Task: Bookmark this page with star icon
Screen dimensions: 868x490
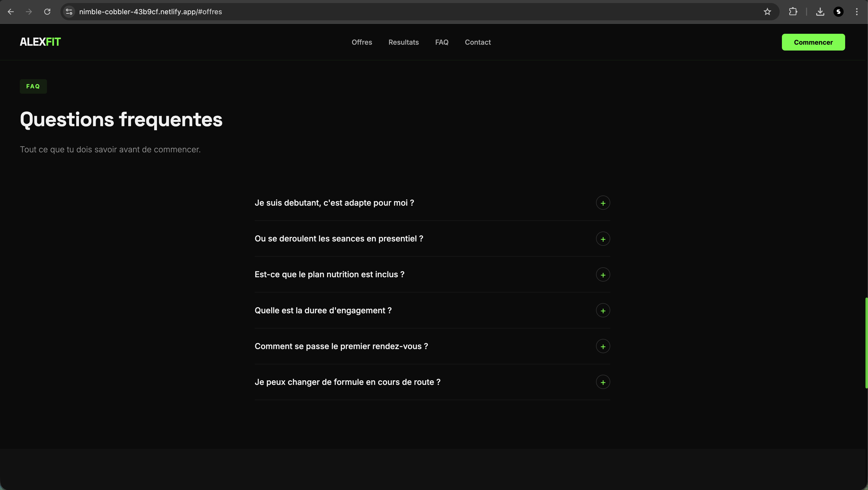Action: pos(767,12)
